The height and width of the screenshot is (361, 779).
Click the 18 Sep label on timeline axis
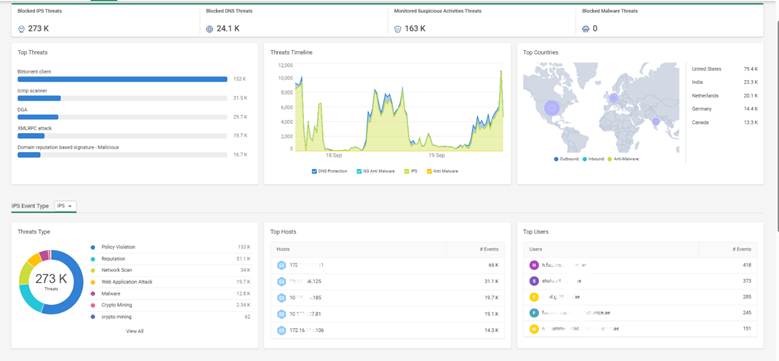333,155
